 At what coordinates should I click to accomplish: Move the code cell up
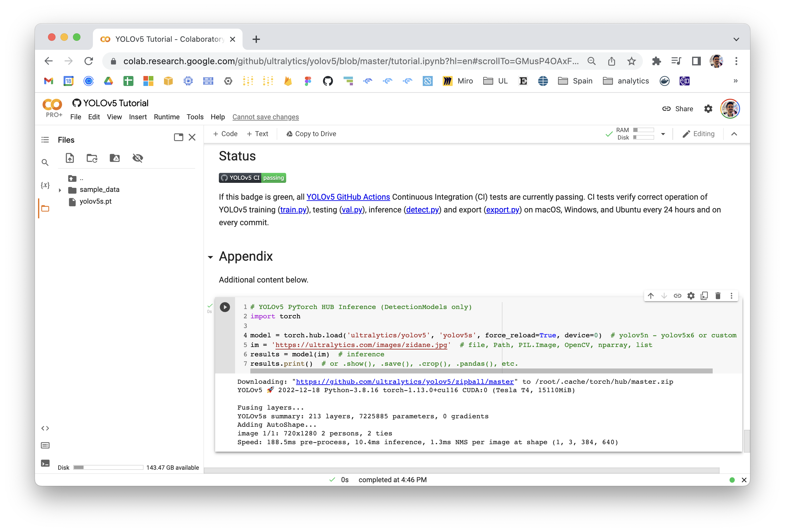coord(651,295)
